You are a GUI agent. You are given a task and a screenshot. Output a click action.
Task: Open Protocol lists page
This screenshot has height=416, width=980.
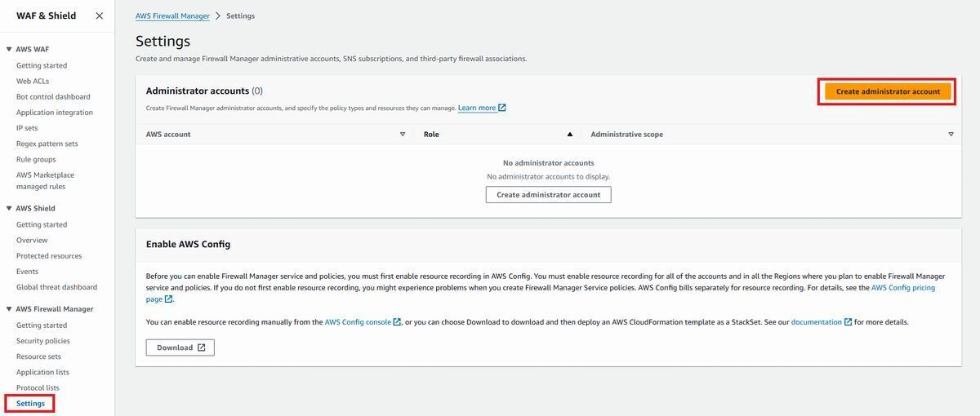coord(38,387)
